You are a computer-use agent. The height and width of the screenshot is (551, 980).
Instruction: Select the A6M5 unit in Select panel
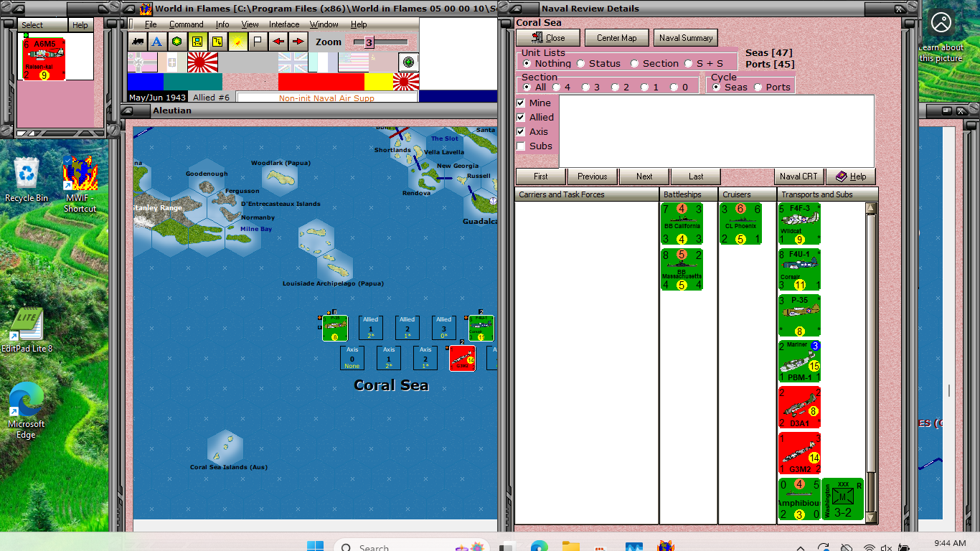tap(44, 59)
